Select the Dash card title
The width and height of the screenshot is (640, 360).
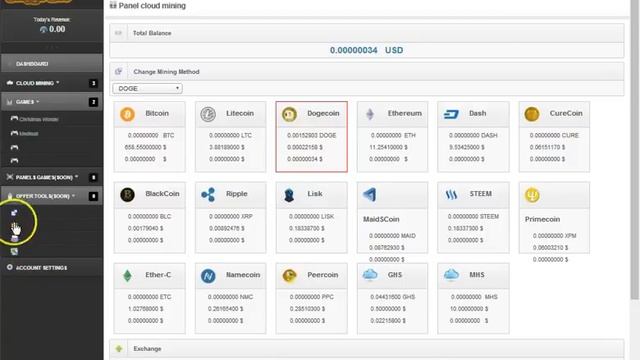(x=477, y=113)
